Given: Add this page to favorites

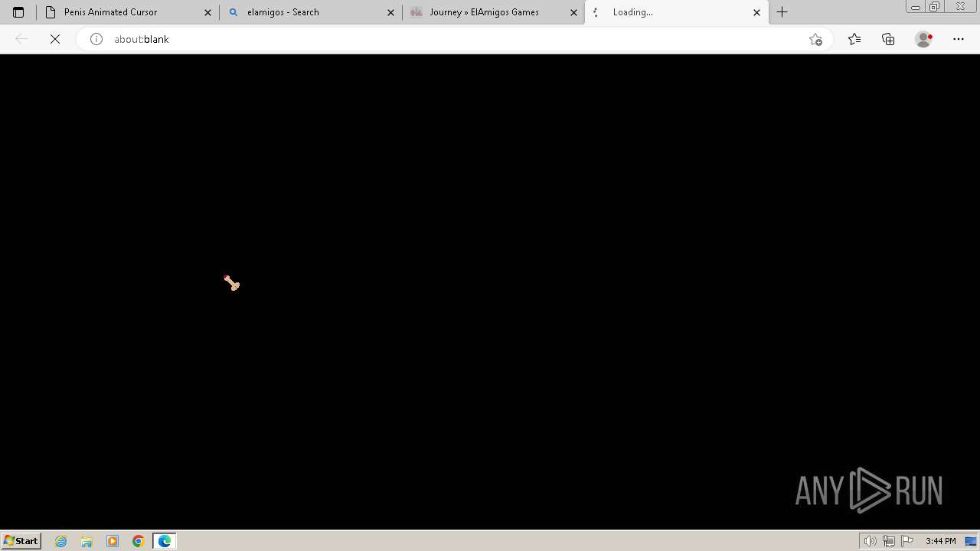Looking at the screenshot, I should 815,39.
